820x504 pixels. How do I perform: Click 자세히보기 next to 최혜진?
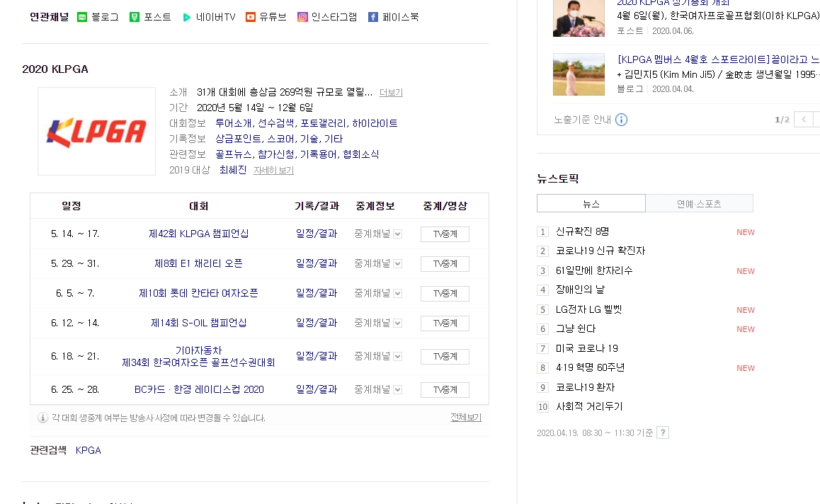(x=273, y=171)
